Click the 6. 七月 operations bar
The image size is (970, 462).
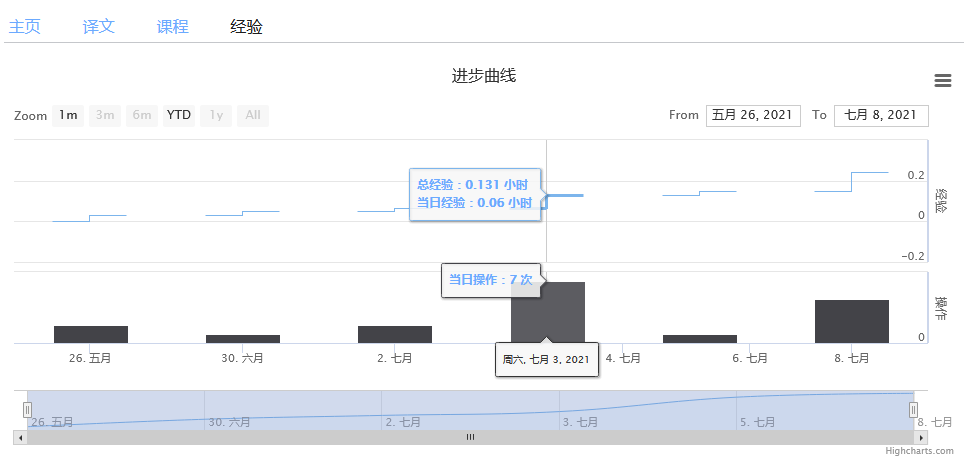(x=700, y=339)
